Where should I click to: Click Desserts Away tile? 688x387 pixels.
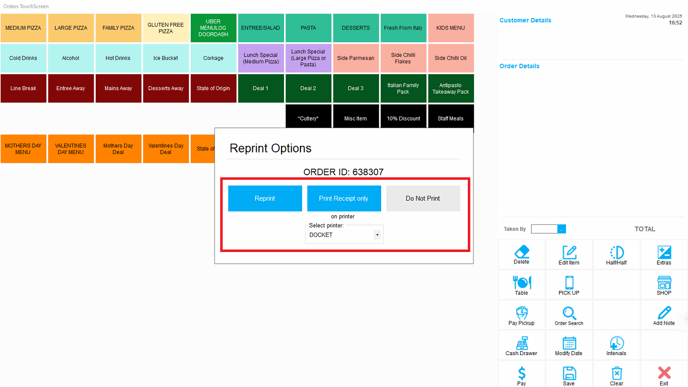coord(165,88)
